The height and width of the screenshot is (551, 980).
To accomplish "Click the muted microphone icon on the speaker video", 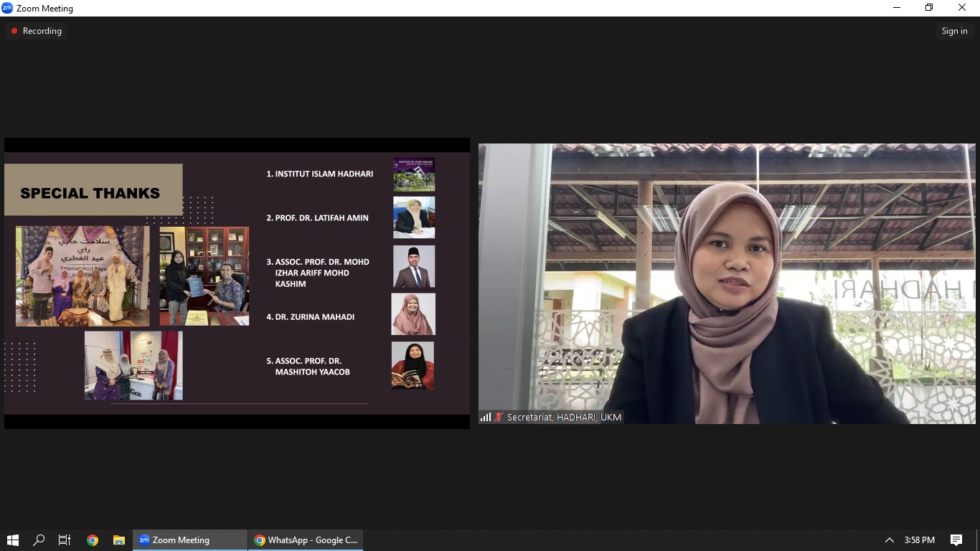I will pos(499,417).
